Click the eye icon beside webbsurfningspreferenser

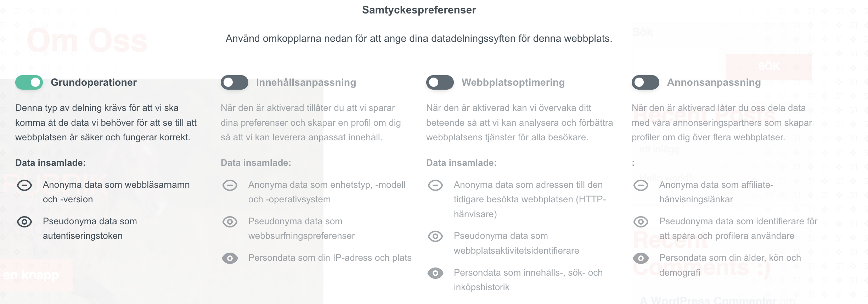click(x=230, y=222)
